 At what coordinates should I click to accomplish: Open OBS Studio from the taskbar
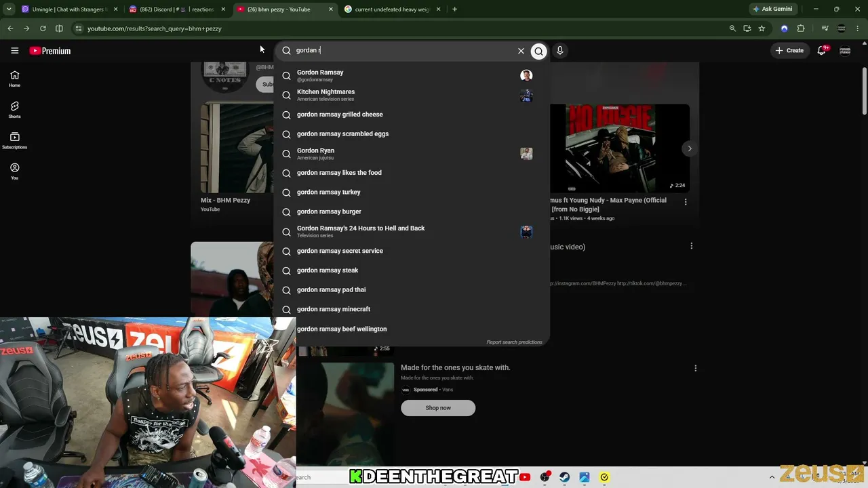click(545, 477)
